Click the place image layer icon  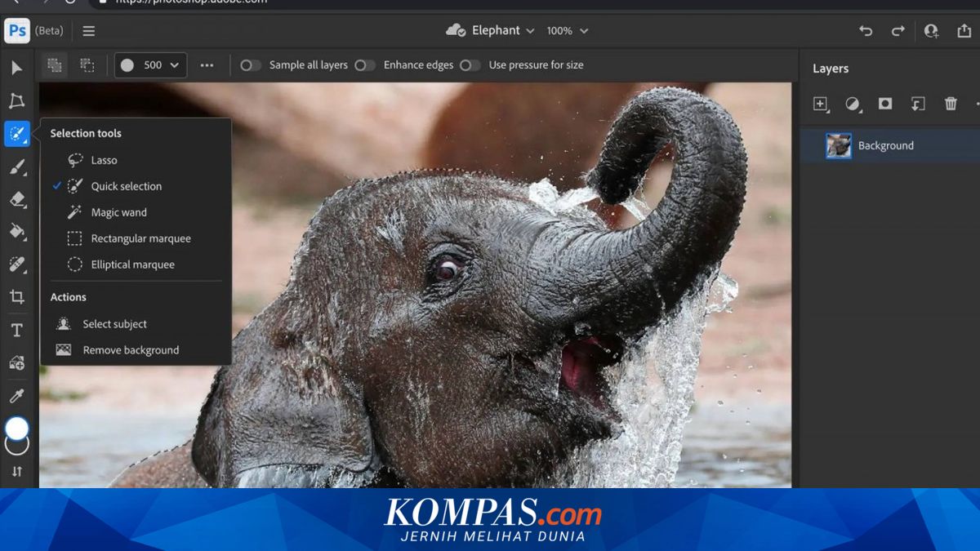point(918,104)
